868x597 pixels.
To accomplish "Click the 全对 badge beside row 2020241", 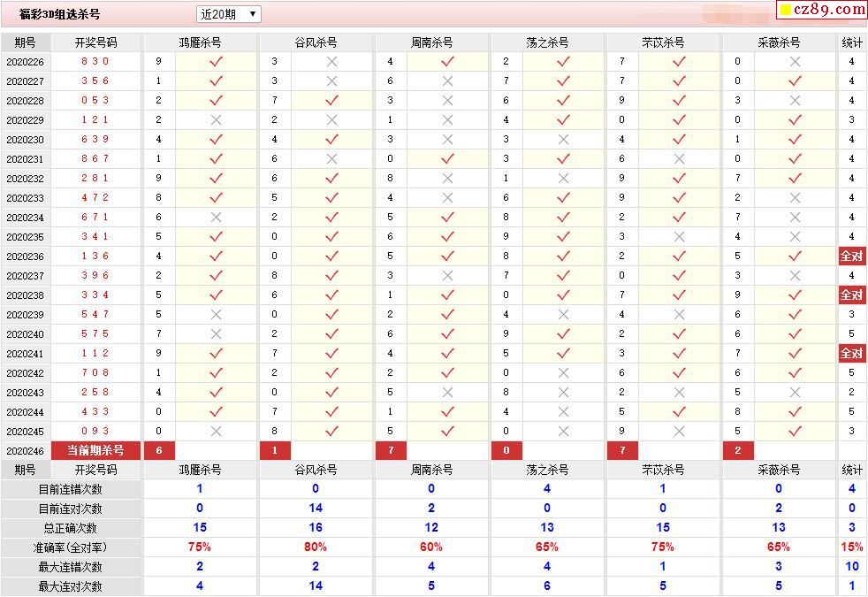I will click(851, 353).
